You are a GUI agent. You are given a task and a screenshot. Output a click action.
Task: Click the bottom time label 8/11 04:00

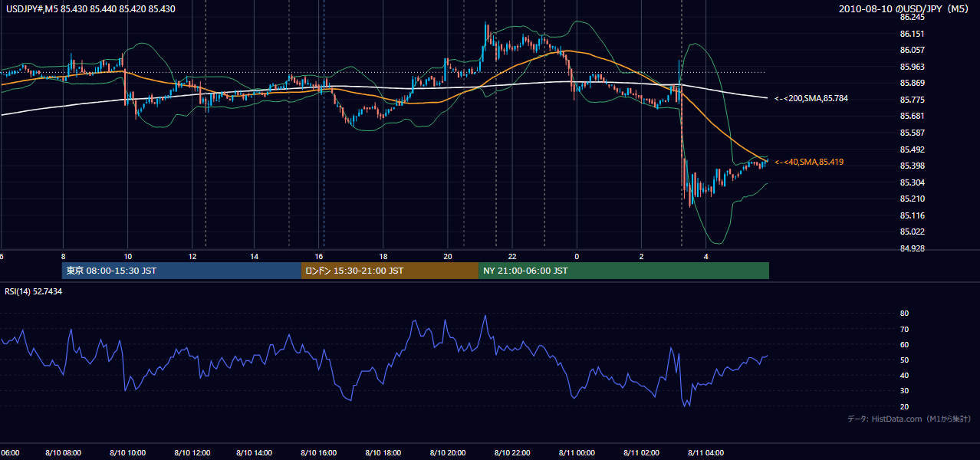(705, 453)
